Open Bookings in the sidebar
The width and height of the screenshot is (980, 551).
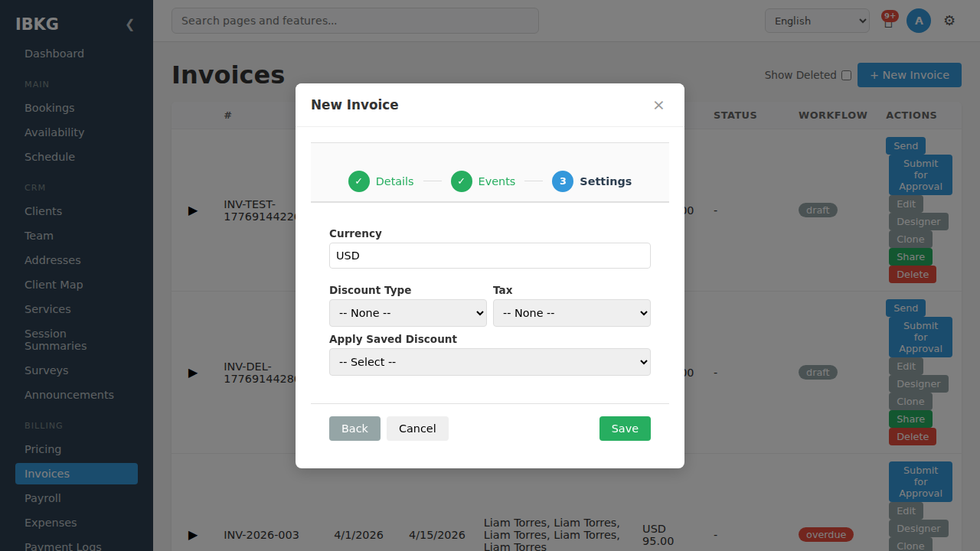pyautogui.click(x=77, y=108)
